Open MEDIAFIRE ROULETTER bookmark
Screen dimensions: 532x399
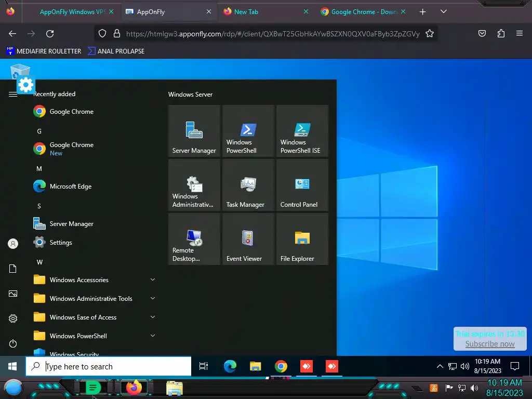44,51
